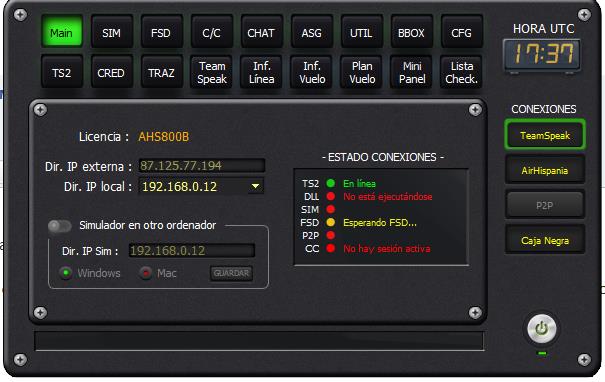The image size is (605, 382).
Task: Select the Windows radio option
Action: pos(66,273)
